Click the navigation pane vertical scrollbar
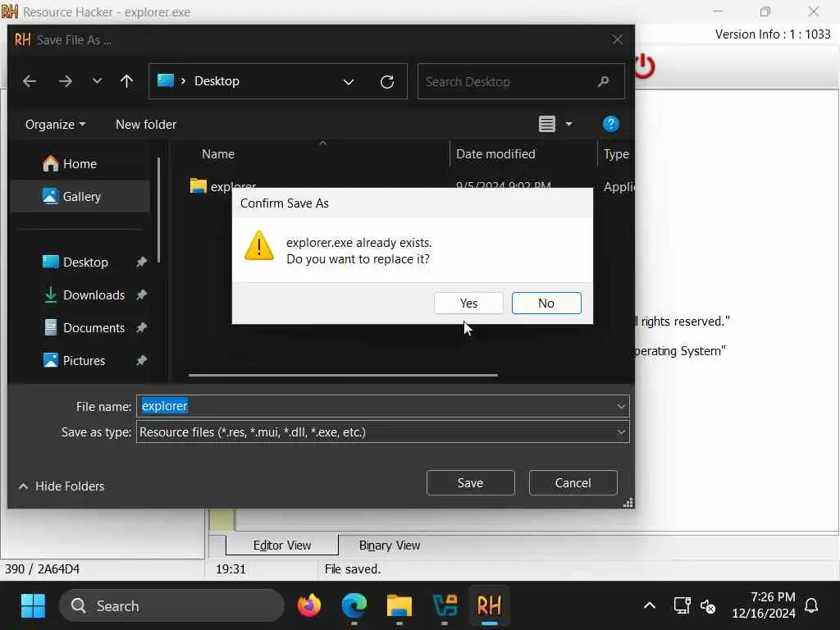 pos(158,210)
